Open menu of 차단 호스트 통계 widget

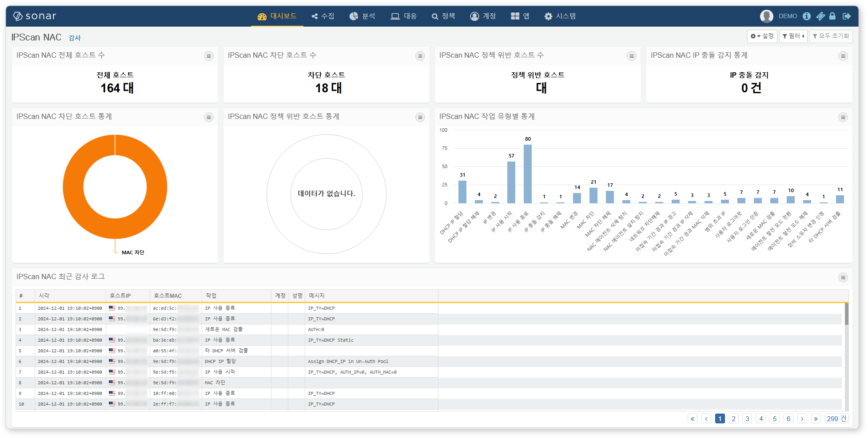[209, 117]
